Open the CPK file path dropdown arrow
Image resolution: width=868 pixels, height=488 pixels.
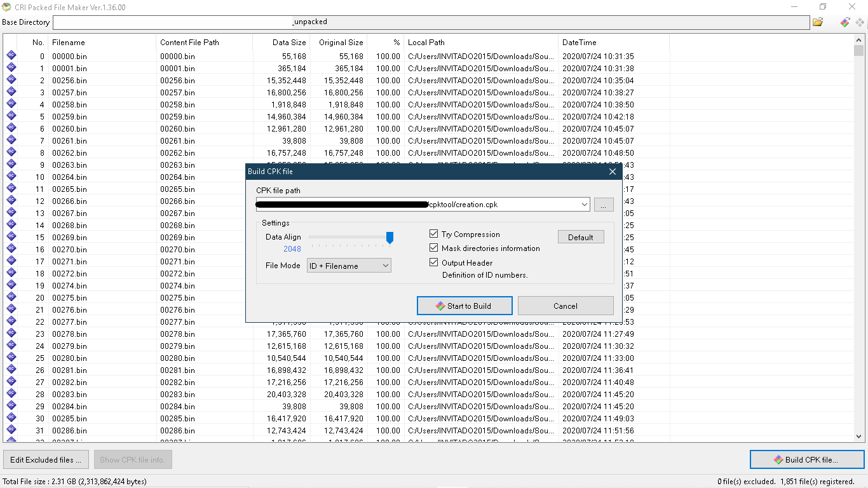coord(585,205)
